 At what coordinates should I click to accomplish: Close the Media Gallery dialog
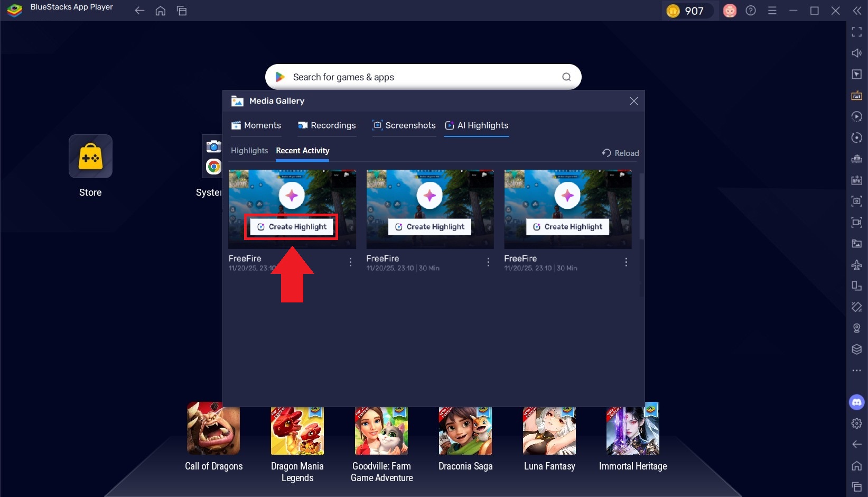(x=634, y=101)
